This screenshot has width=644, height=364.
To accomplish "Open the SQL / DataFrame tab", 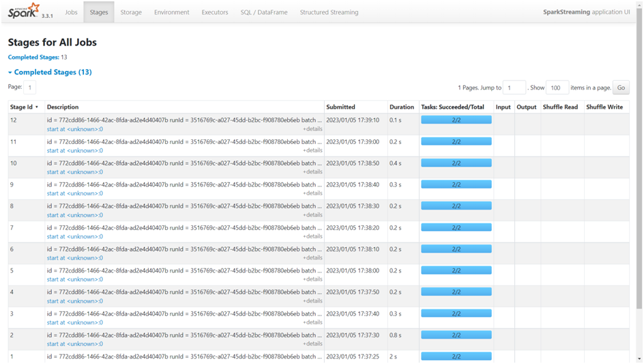I will (x=264, y=12).
